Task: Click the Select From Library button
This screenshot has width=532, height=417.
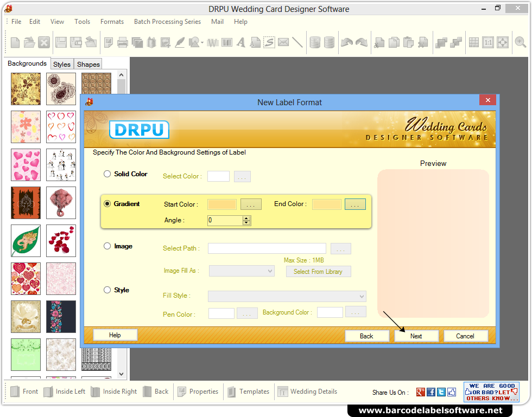Action: [318, 272]
